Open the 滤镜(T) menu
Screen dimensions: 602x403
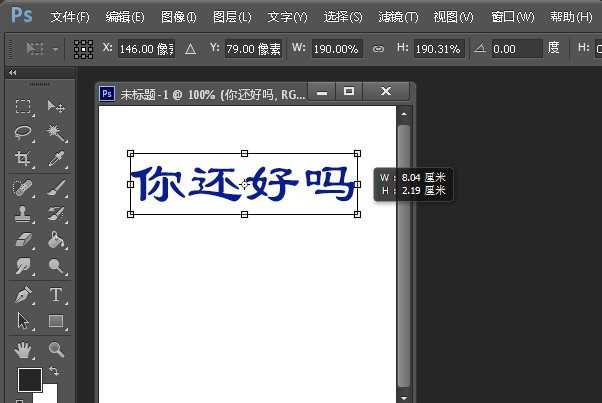pos(398,17)
